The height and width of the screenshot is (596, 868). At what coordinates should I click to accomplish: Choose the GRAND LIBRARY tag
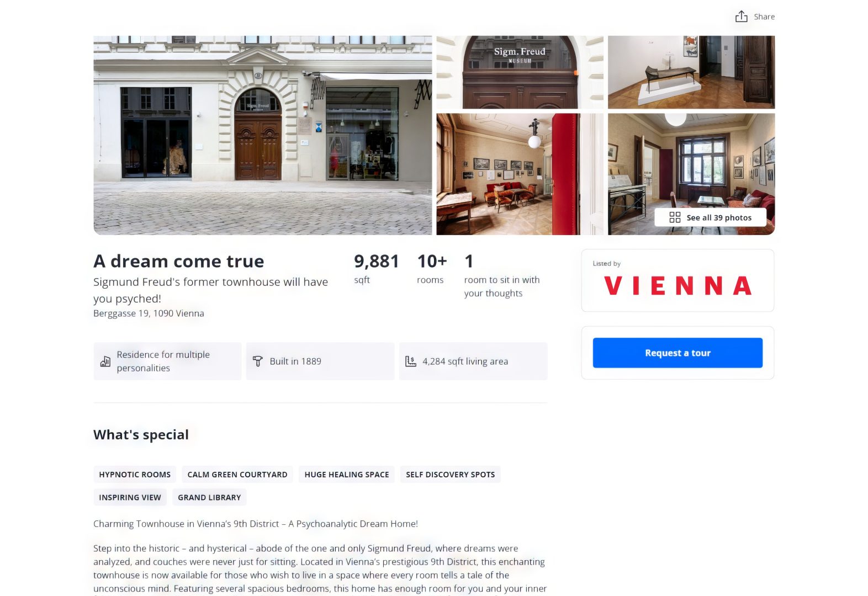pyautogui.click(x=209, y=497)
